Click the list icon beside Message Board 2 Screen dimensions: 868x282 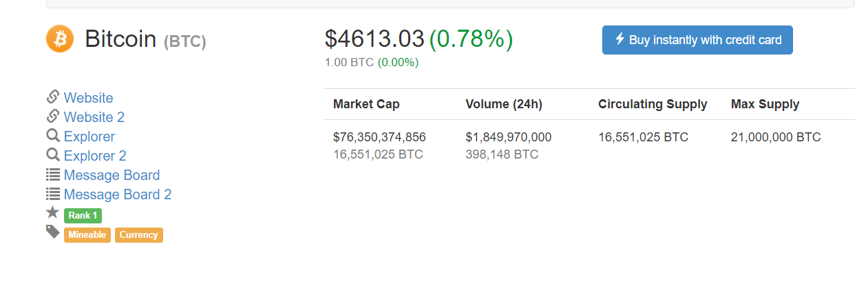coord(53,194)
